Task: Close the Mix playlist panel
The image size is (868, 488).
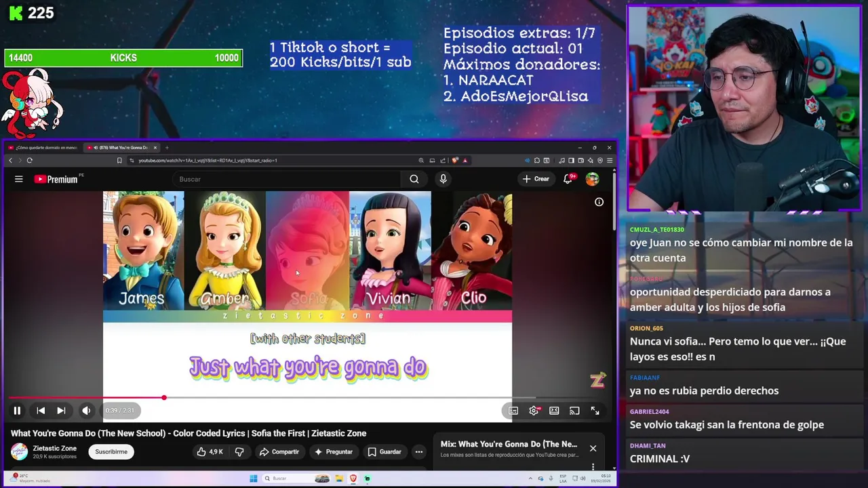Action: tap(593, 448)
